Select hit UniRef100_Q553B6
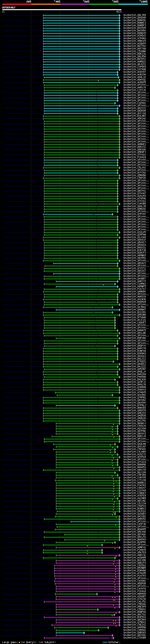 pos(135,315)
